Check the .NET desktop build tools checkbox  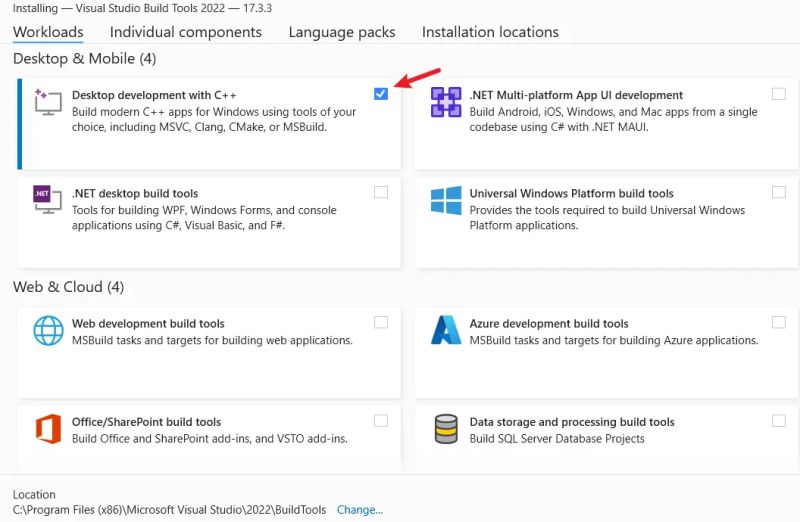click(x=381, y=192)
